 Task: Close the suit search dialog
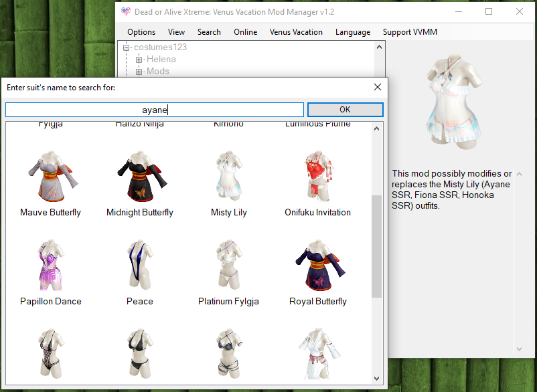(x=378, y=87)
